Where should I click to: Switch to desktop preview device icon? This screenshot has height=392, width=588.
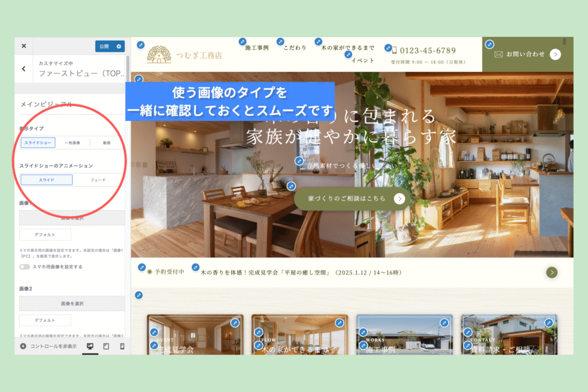90,346
